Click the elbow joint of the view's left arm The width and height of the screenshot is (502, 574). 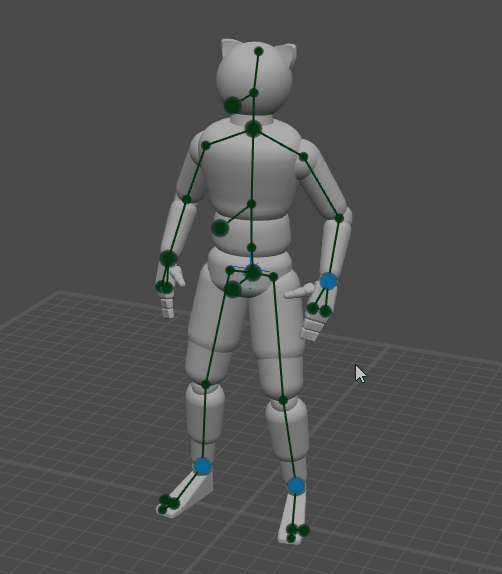[x=186, y=200]
